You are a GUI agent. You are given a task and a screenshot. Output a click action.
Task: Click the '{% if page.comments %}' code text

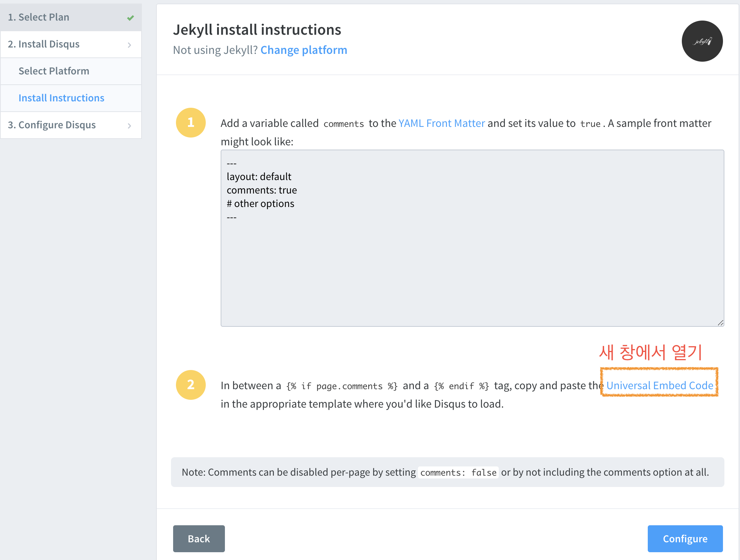coord(342,386)
